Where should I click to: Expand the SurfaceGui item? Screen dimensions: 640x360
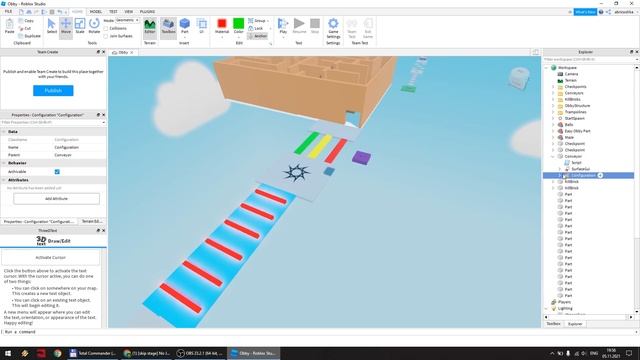560,169
